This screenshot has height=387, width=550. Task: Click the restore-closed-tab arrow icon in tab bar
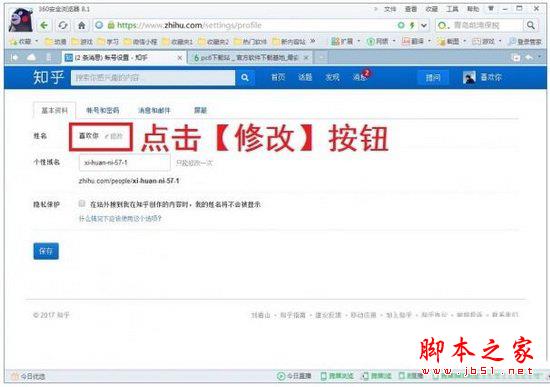click(529, 57)
